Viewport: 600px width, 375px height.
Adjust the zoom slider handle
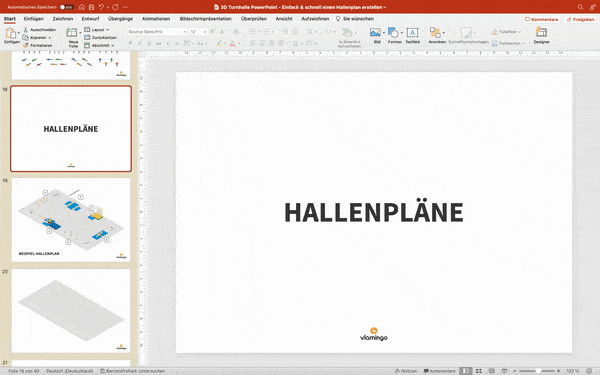tap(538, 371)
